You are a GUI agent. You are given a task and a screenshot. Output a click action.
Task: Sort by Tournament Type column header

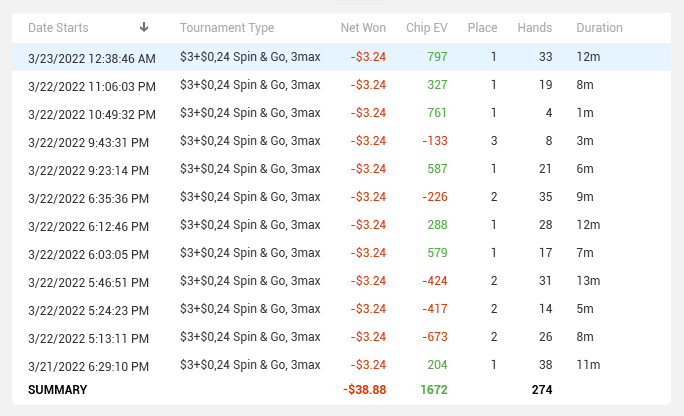[227, 27]
